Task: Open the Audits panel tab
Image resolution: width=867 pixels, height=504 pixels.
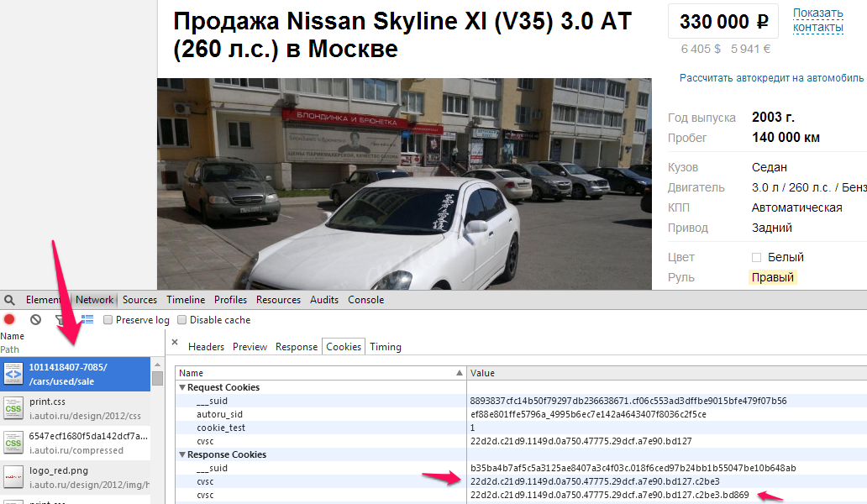Action: click(324, 300)
